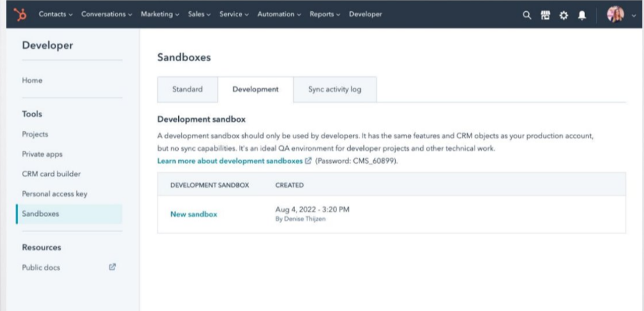
Task: Open Public docs resource link
Action: coord(41,267)
